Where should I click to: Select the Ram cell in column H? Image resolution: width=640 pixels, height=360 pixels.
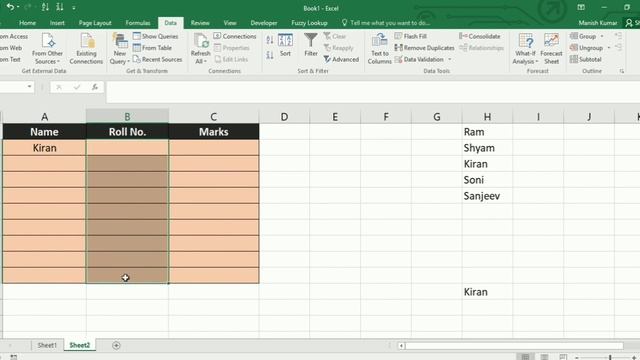click(x=487, y=132)
